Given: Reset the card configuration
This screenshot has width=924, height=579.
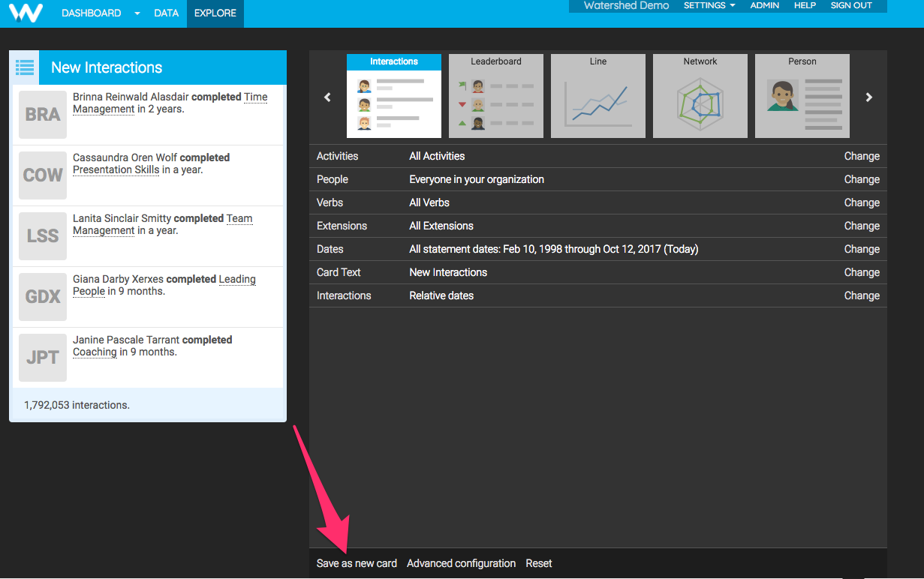Looking at the screenshot, I should [x=539, y=563].
